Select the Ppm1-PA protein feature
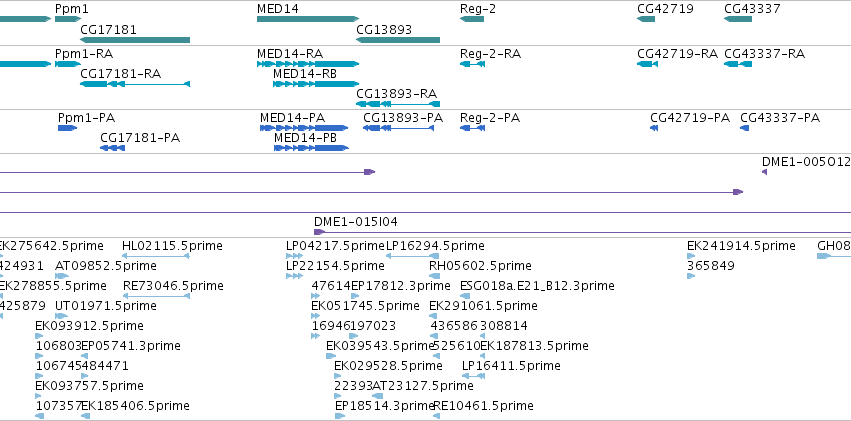 pos(67,128)
